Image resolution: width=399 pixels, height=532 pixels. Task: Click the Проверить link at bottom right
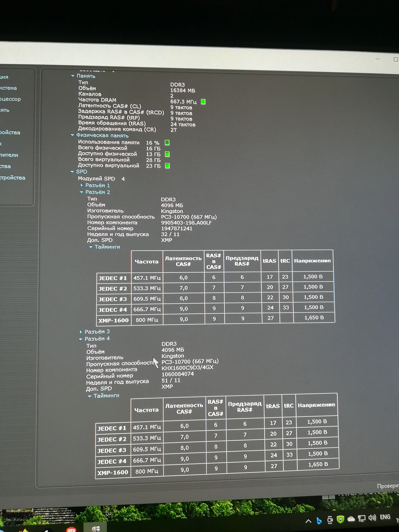(388, 486)
